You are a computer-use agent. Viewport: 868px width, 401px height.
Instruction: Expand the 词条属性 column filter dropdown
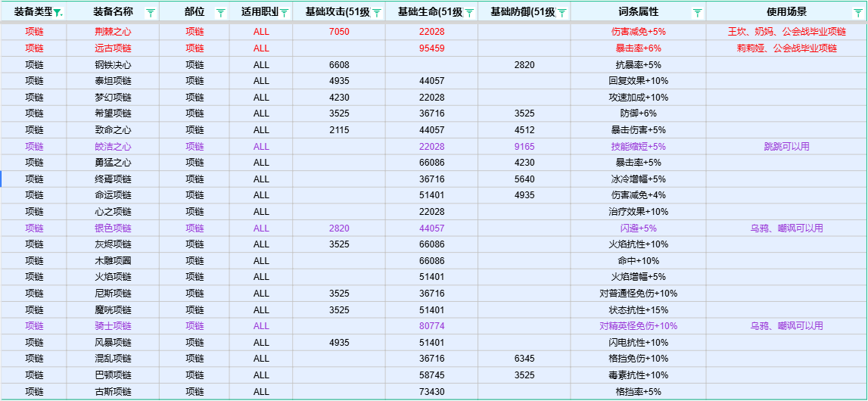coord(697,13)
